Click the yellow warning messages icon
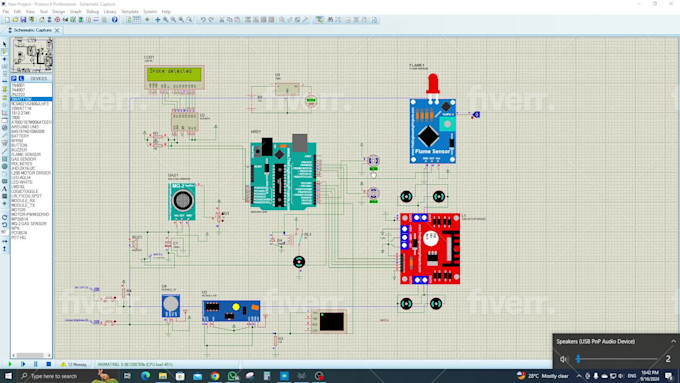Screen dimensions: 680x383 tap(63, 364)
